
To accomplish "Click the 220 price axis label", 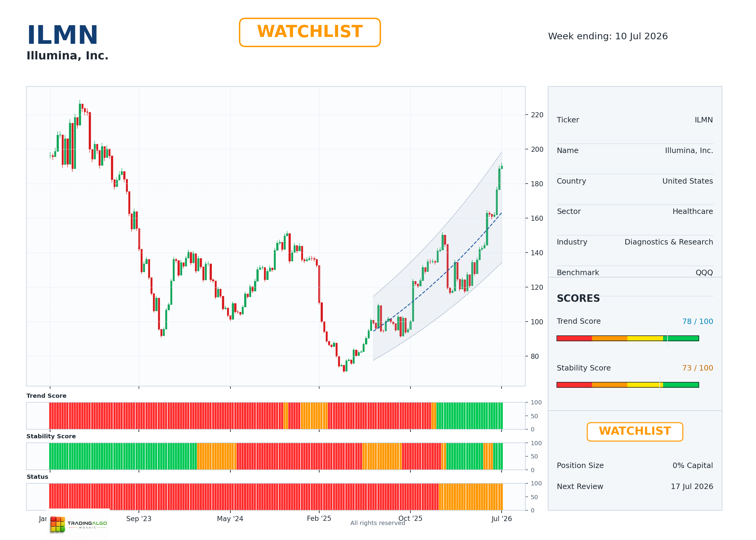I will point(537,115).
